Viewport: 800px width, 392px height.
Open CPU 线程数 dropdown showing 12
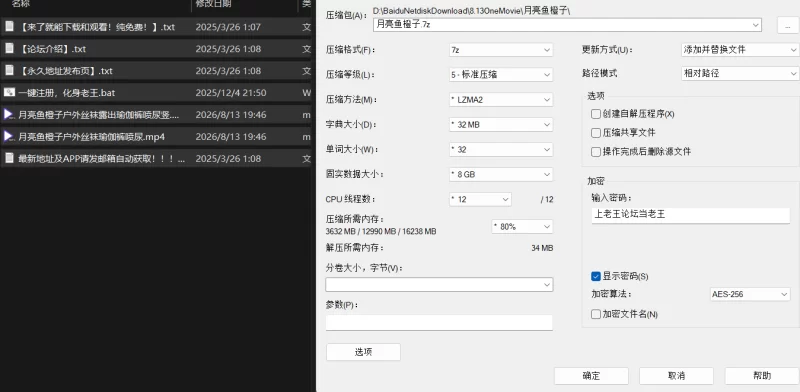pyautogui.click(x=480, y=200)
